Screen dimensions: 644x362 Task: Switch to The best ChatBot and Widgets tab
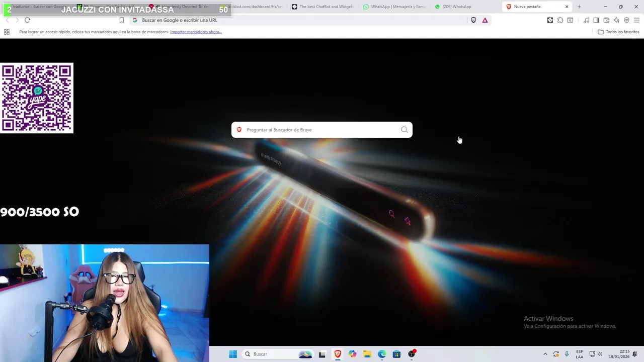(323, 7)
